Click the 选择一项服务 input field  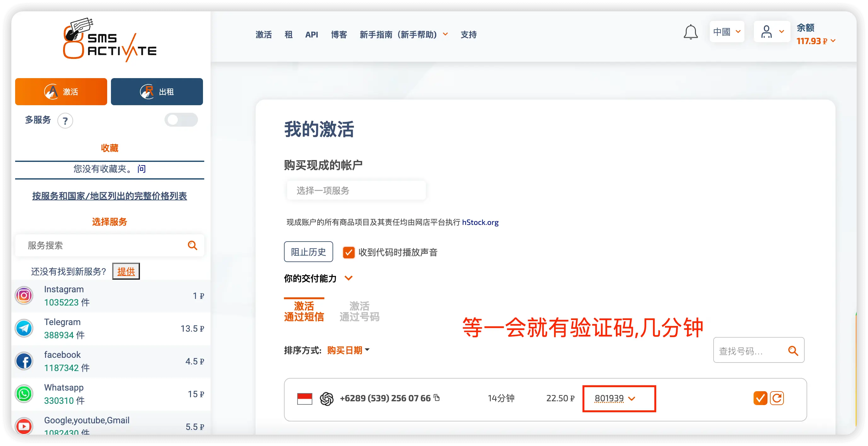[x=356, y=191]
